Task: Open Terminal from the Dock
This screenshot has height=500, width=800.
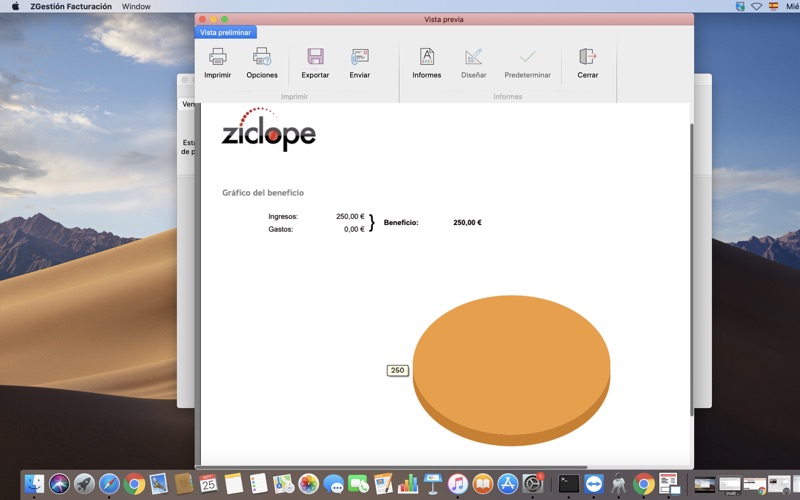Action: coord(568,484)
